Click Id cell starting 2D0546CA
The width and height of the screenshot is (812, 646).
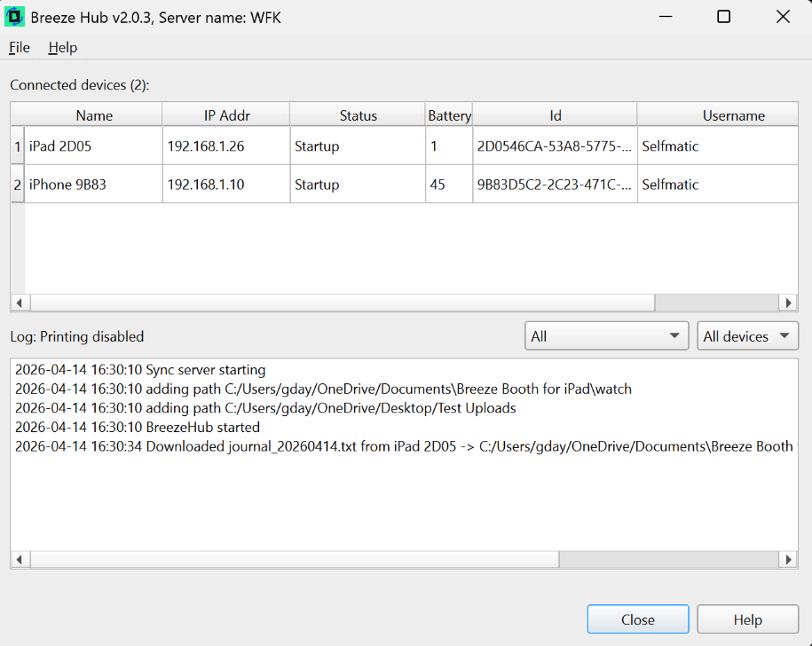(556, 146)
